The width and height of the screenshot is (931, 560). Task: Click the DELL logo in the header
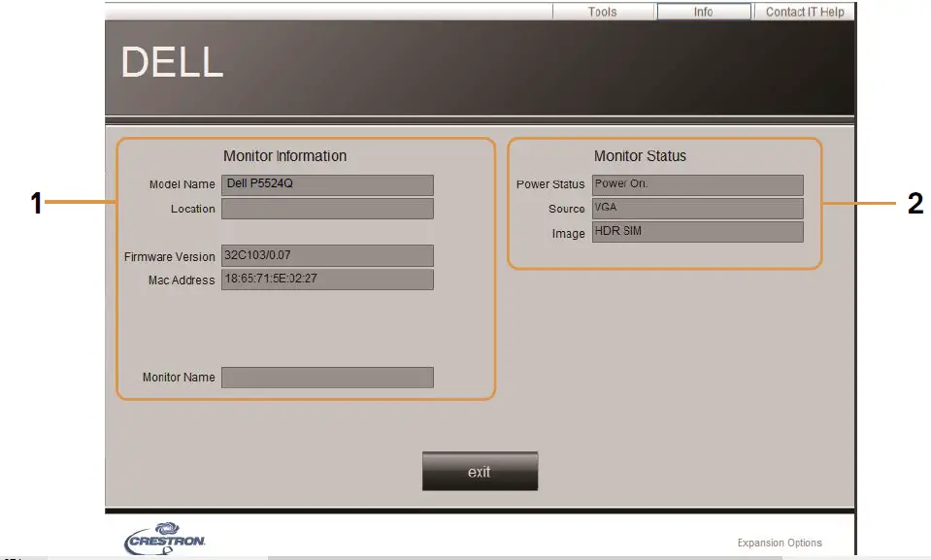coord(172,62)
